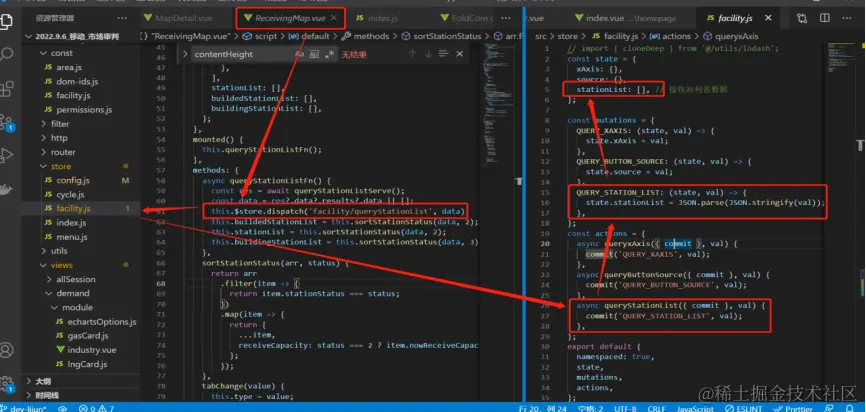This screenshot has height=412, width=866.
Task: Open errors and warnings in status bar
Action: [x=96, y=408]
